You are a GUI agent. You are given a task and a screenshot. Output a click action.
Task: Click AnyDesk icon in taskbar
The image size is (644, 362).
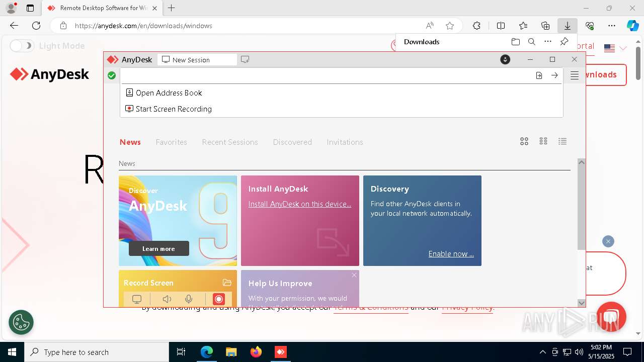click(x=281, y=352)
